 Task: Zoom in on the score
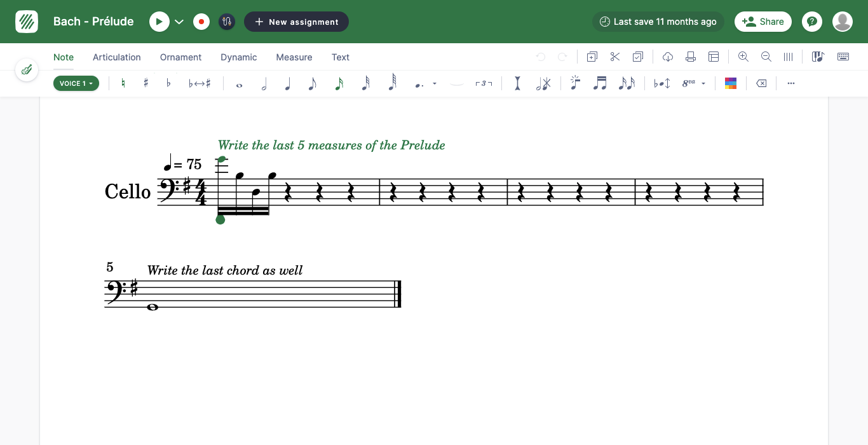pyautogui.click(x=743, y=57)
